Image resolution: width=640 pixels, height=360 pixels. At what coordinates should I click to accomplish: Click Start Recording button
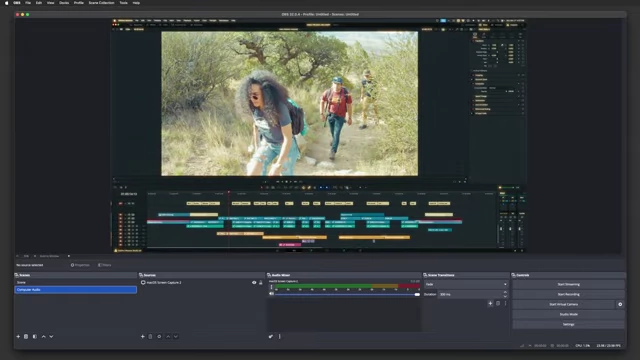coord(568,294)
